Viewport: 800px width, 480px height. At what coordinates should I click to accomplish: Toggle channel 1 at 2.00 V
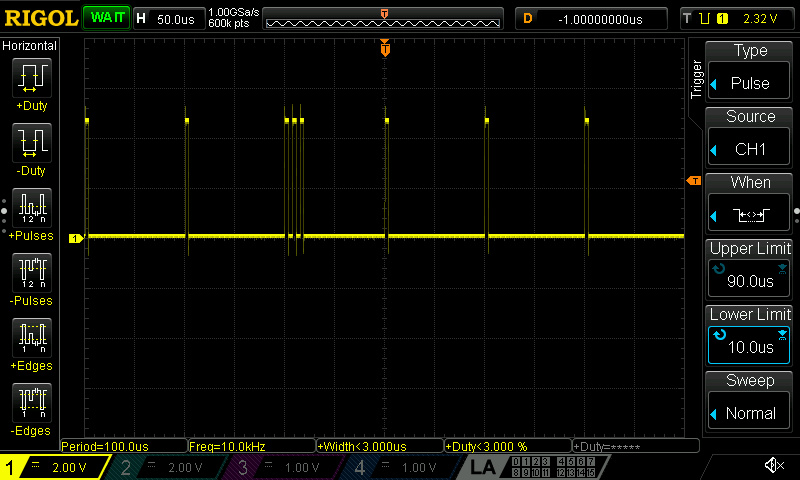(x=54, y=467)
